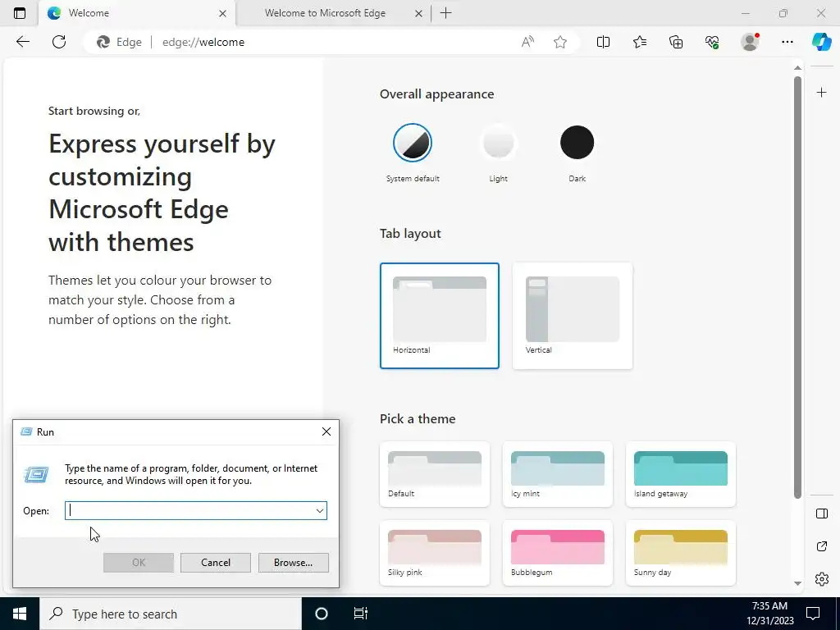Open Task View on the taskbar
Viewport: 840px width, 630px height.
pyautogui.click(x=361, y=614)
